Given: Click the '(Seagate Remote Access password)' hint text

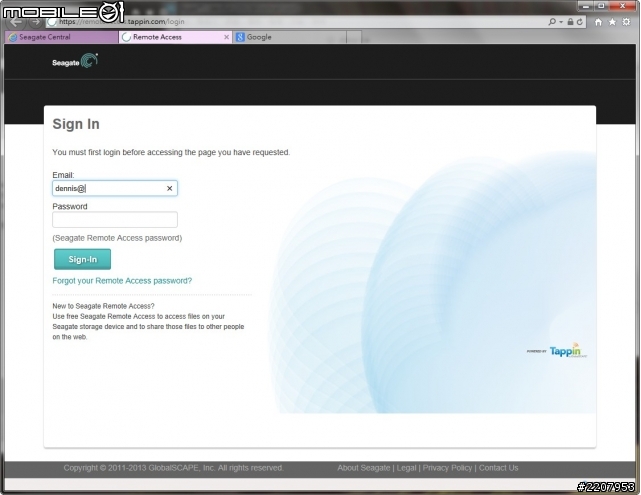Looking at the screenshot, I should [117, 238].
